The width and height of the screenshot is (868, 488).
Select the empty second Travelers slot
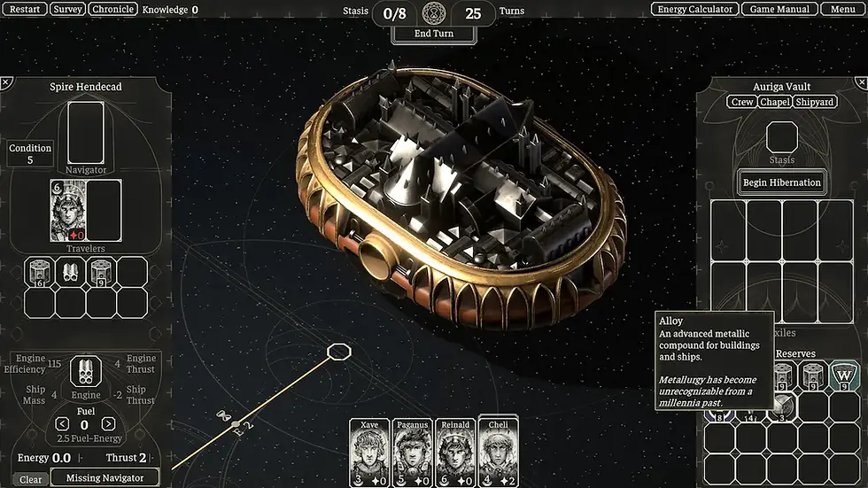point(104,210)
